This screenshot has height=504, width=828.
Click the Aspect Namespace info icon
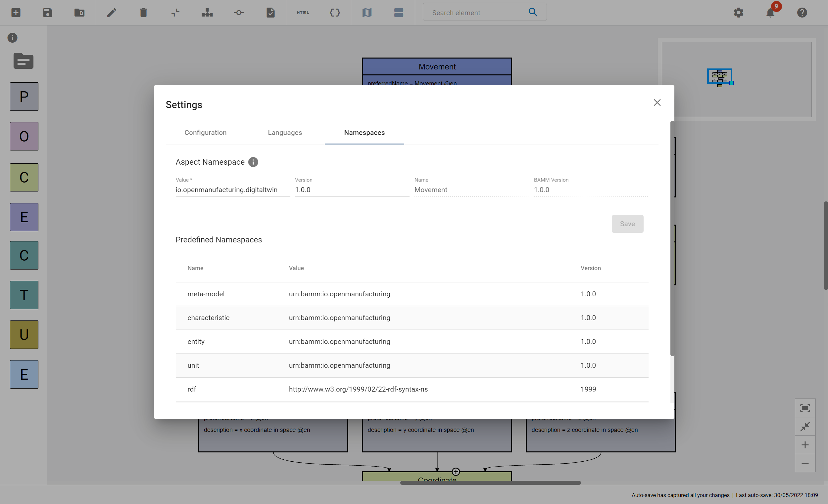click(x=253, y=162)
